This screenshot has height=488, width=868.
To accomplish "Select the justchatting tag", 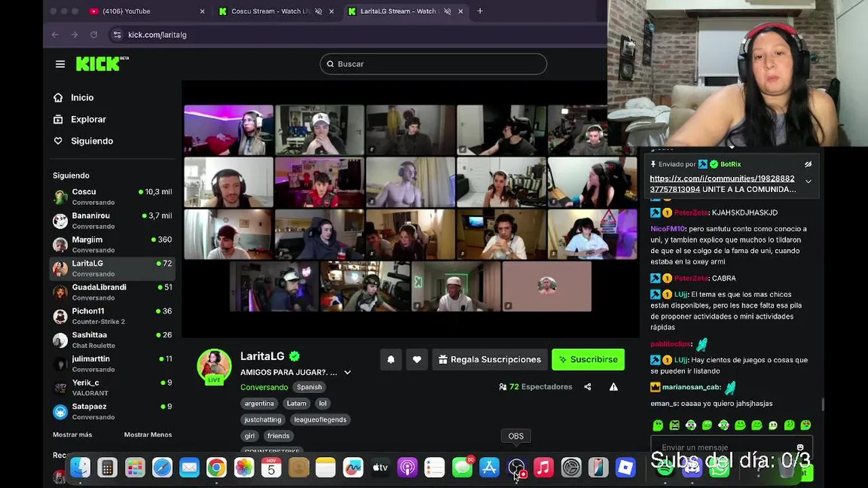I will click(262, 420).
